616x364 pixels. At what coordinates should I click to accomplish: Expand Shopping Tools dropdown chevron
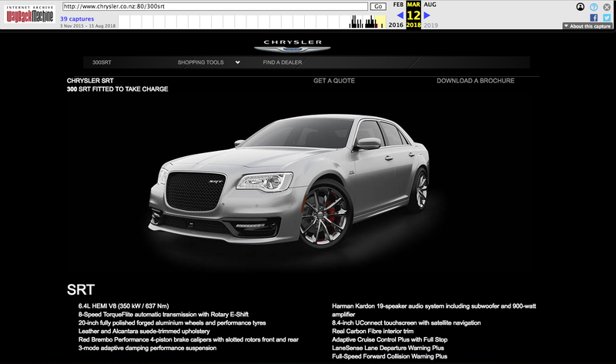click(x=238, y=62)
